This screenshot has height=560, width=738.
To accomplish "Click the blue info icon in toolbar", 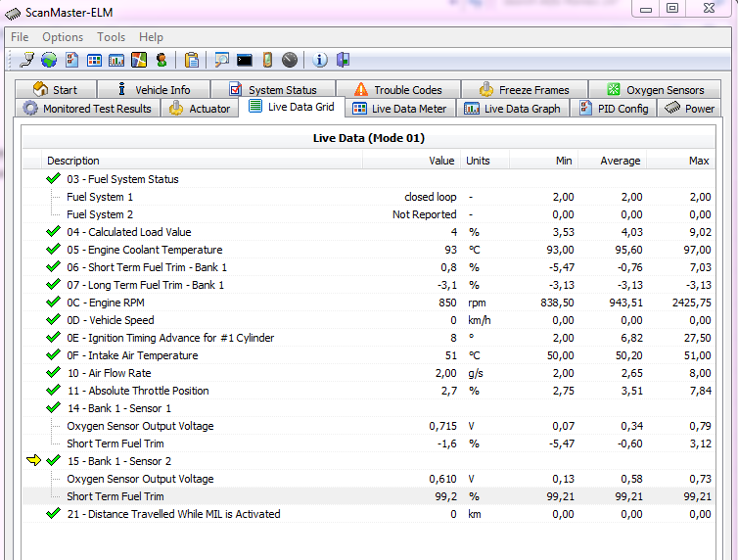I will 320,61.
